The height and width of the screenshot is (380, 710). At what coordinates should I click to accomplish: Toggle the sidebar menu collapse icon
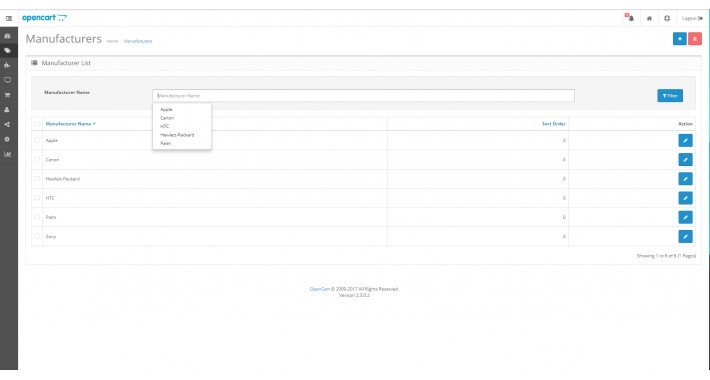(9, 19)
